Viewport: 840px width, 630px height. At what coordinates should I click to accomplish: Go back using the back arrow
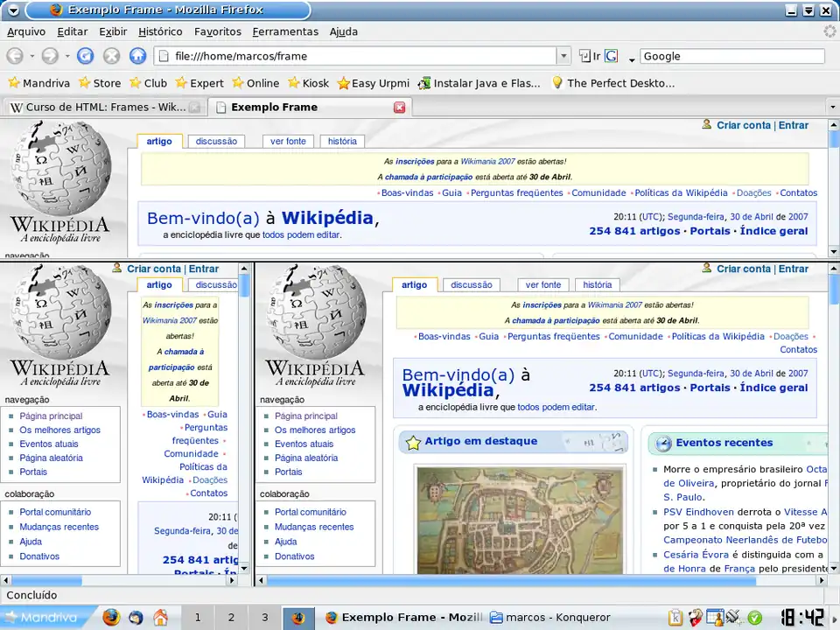(x=15, y=56)
